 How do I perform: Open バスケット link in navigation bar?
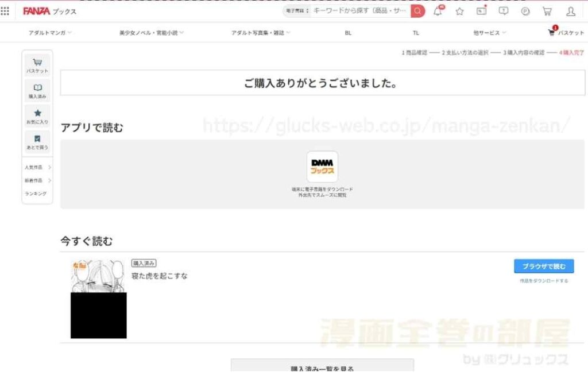566,32
